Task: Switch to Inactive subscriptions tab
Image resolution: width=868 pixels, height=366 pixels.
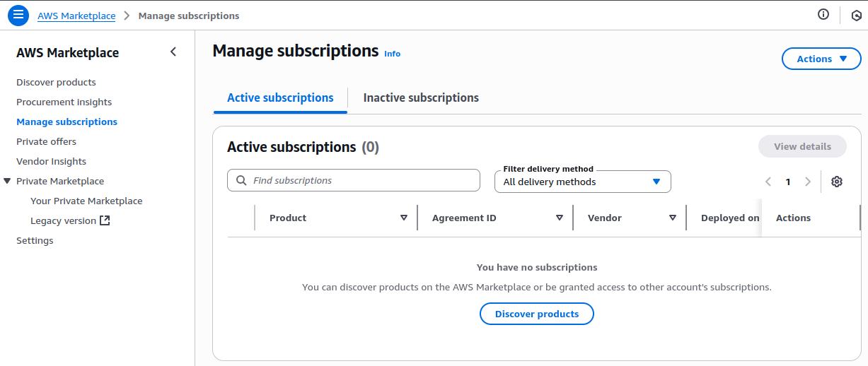Action: [421, 98]
